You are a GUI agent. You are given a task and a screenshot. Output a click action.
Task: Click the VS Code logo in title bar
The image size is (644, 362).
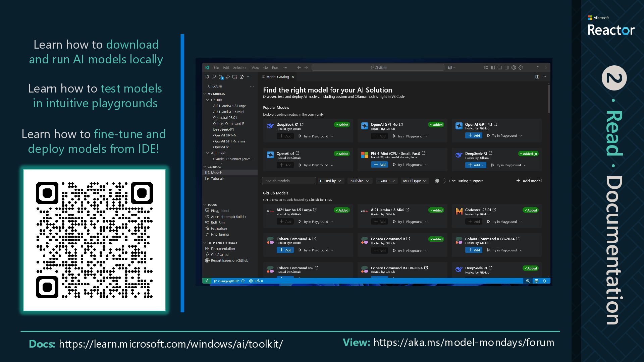click(x=207, y=67)
